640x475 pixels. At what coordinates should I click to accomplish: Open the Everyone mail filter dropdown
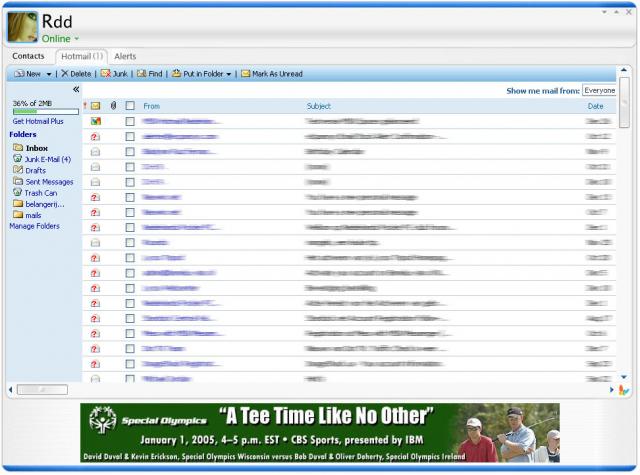point(599,91)
